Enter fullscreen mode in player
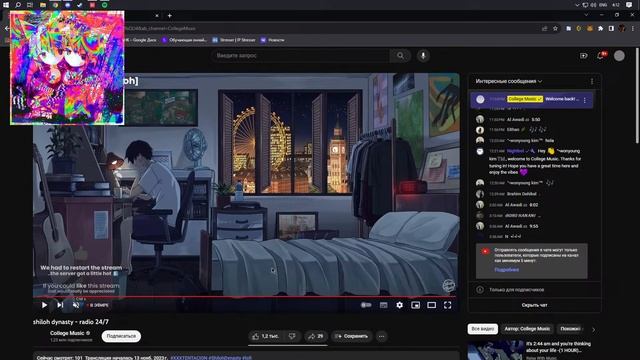The height and width of the screenshot is (360, 640). tap(448, 305)
